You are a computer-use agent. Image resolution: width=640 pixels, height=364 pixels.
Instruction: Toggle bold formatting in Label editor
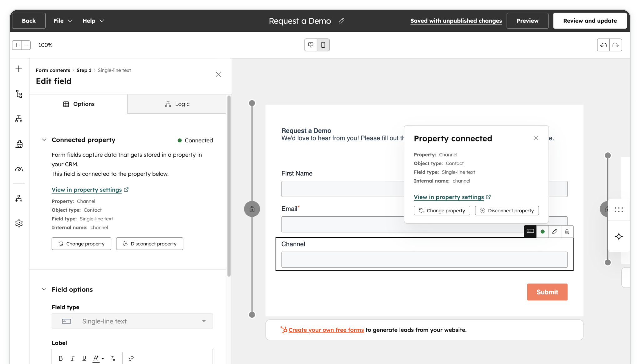pyautogui.click(x=61, y=358)
